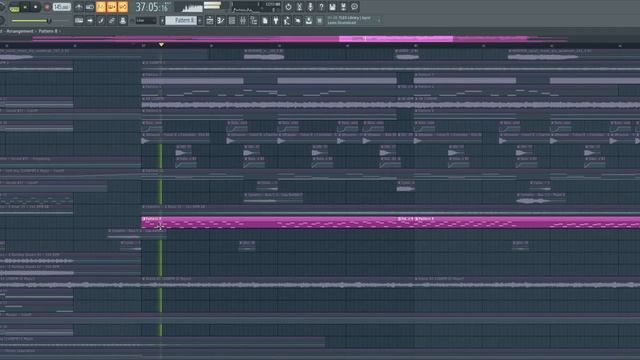Click the download tray icon in toolbar
This screenshot has width=640, height=360.
pos(309,20)
